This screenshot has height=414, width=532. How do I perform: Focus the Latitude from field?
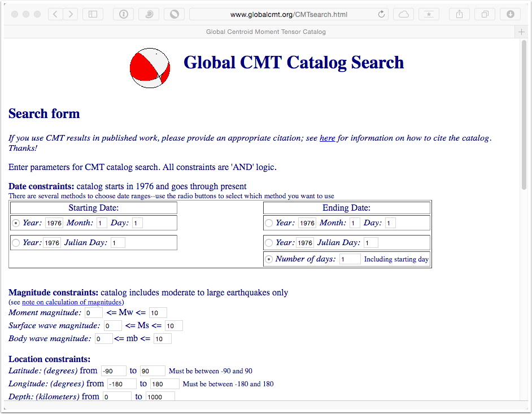click(114, 371)
